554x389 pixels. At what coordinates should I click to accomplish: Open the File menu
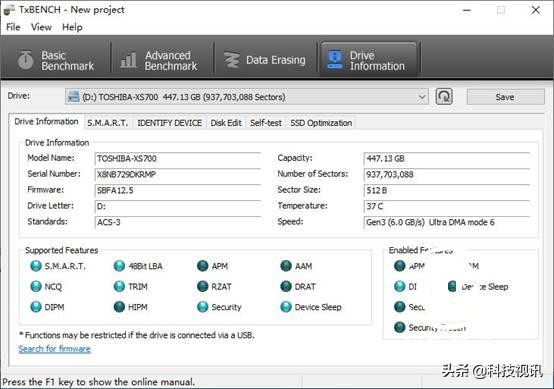click(13, 27)
